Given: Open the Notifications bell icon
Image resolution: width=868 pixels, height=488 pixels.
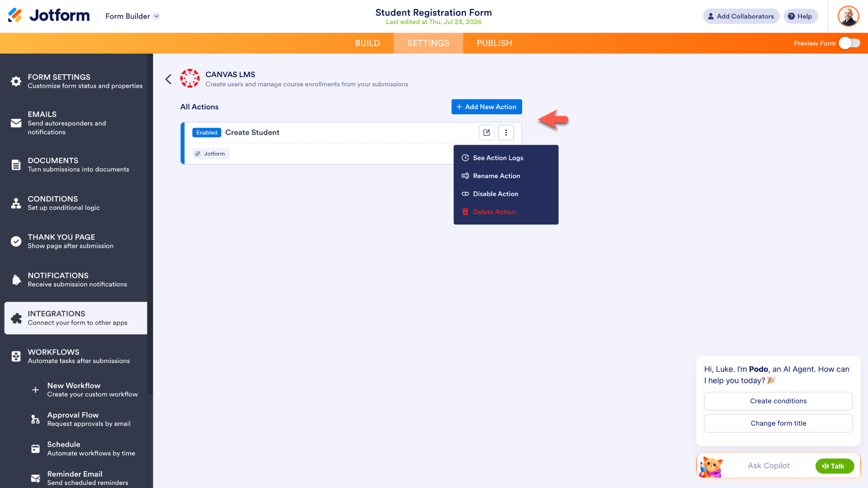Looking at the screenshot, I should click(x=16, y=280).
